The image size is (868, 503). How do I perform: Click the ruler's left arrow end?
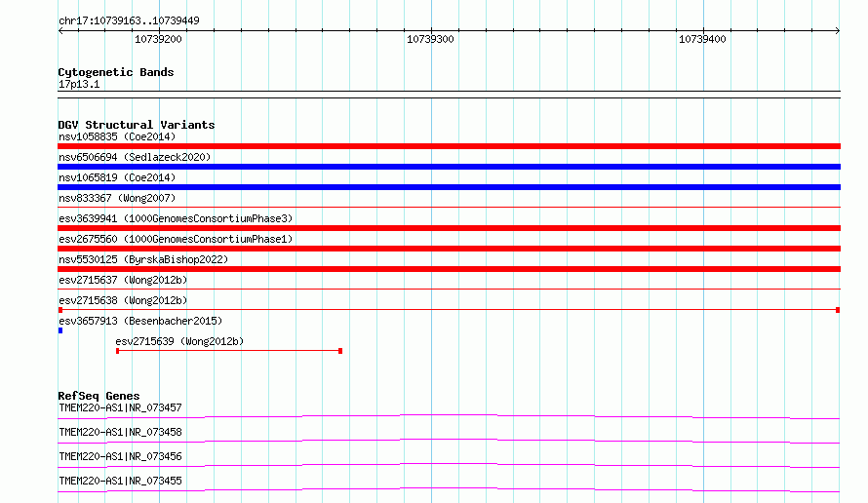[60, 31]
